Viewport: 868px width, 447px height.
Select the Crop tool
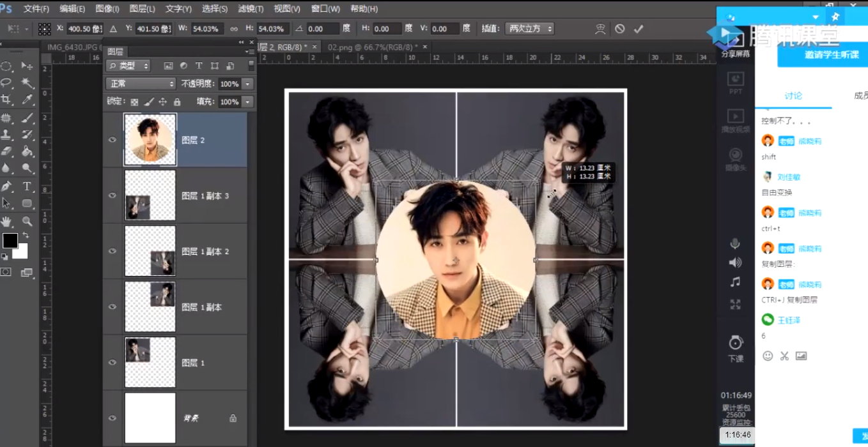[6, 100]
